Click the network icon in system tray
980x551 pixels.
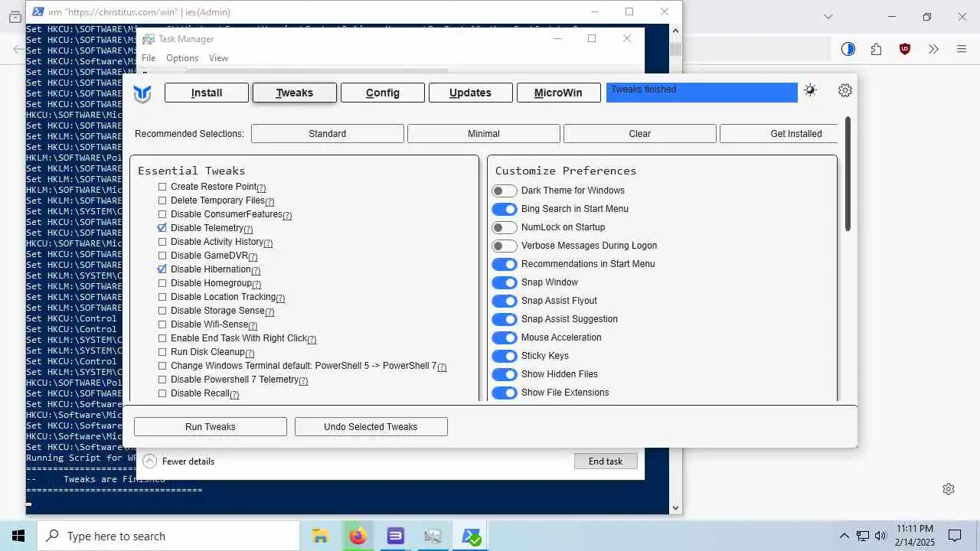pos(863,536)
